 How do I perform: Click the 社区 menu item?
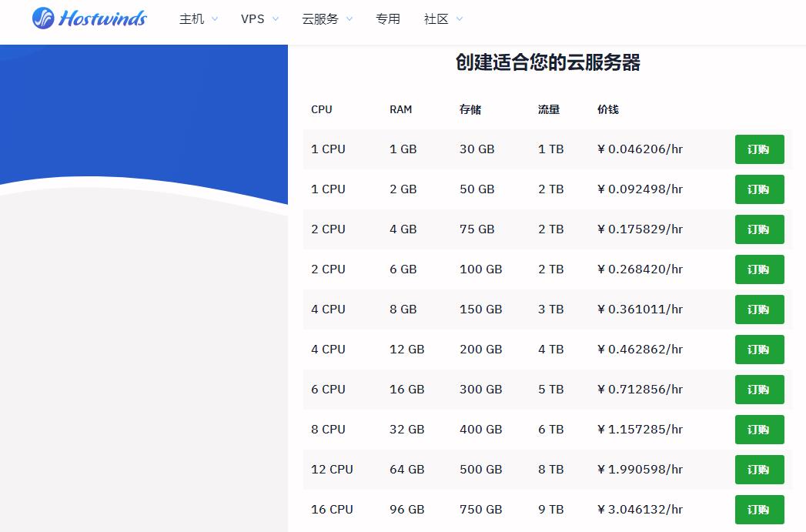[x=436, y=18]
